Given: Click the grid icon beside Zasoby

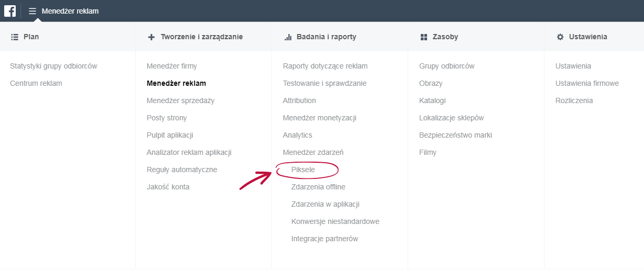Looking at the screenshot, I should click(x=424, y=37).
